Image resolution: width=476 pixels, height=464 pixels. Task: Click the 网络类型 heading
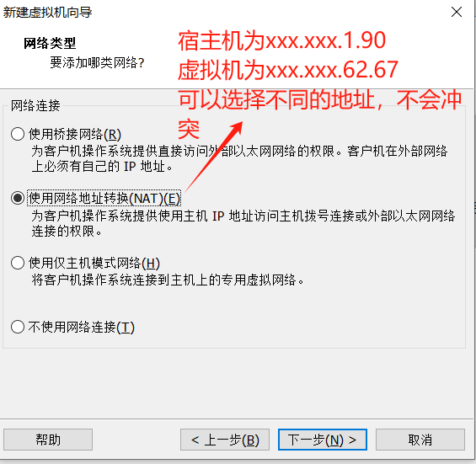coord(50,43)
